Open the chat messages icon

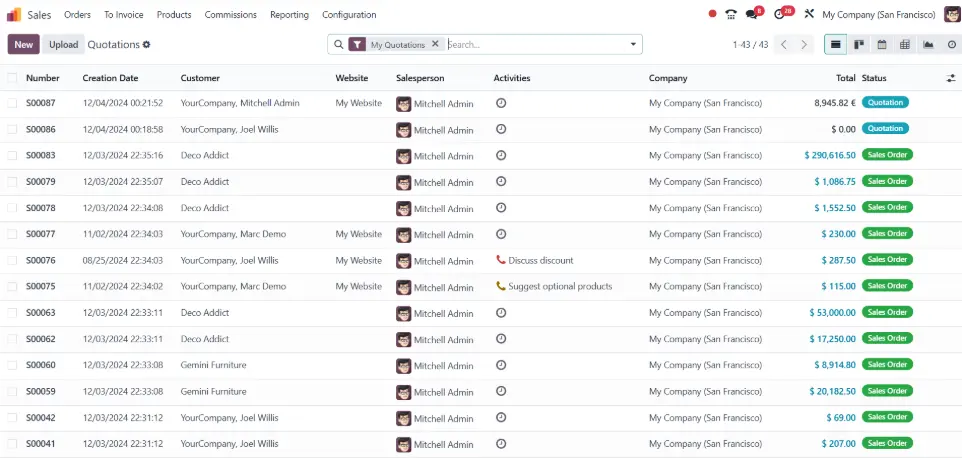(x=752, y=14)
